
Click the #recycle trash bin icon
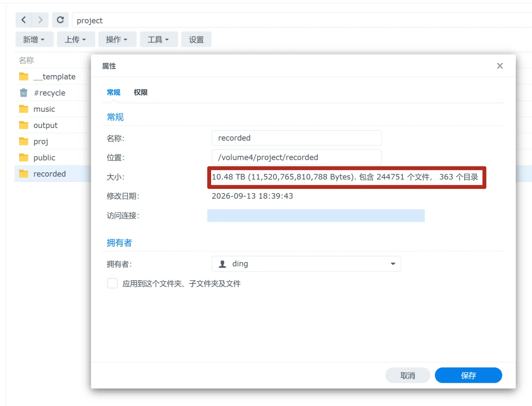(24, 93)
